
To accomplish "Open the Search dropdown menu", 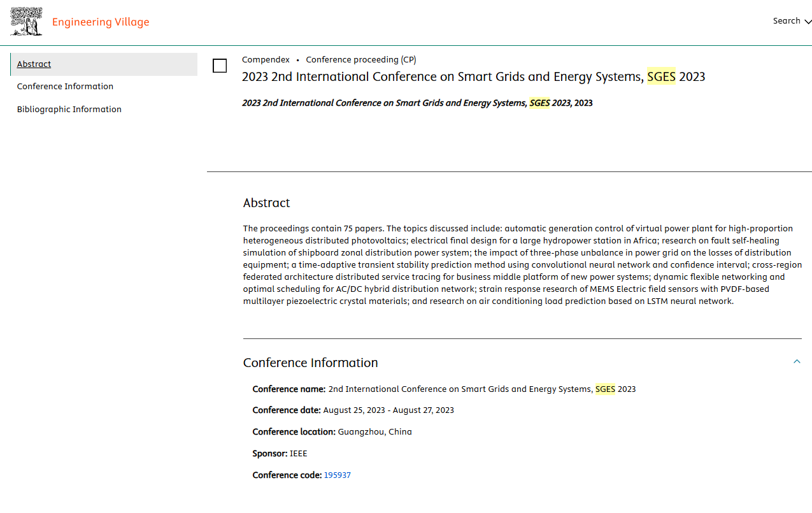I will click(x=792, y=21).
